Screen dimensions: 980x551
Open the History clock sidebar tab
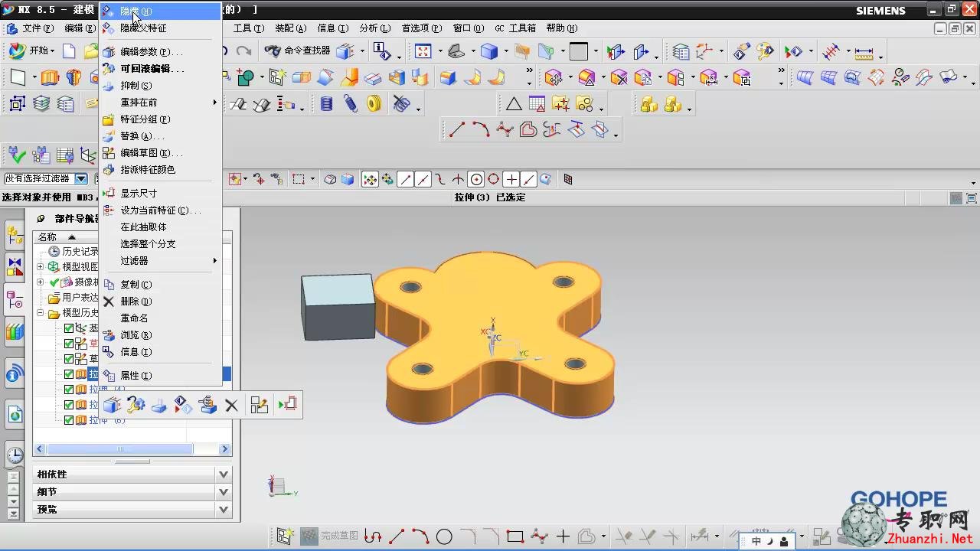[15, 455]
